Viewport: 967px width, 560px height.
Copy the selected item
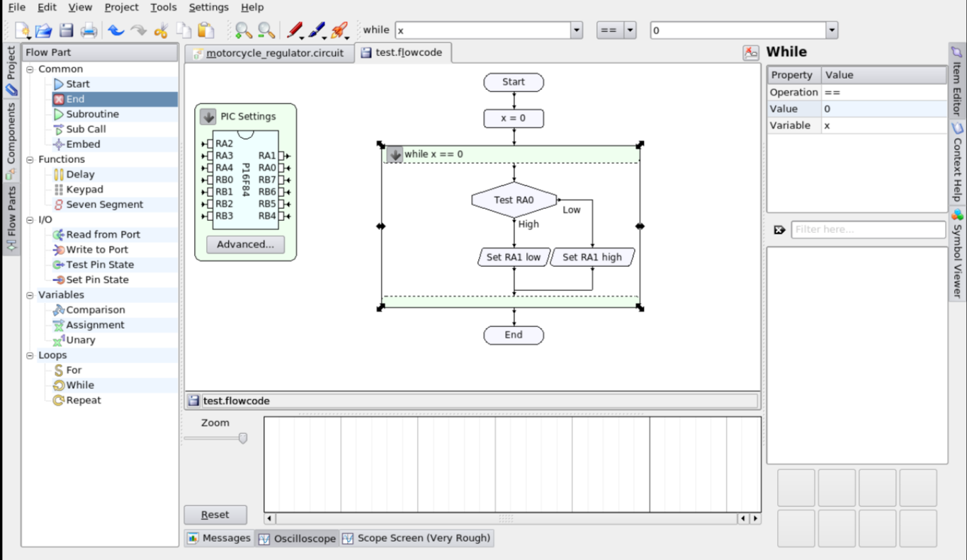[183, 30]
